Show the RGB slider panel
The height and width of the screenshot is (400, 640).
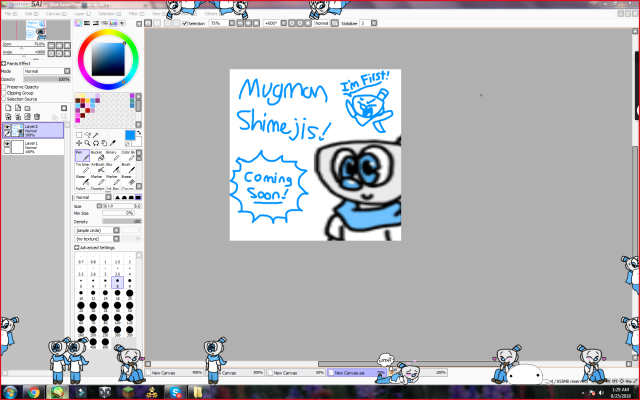[87, 23]
